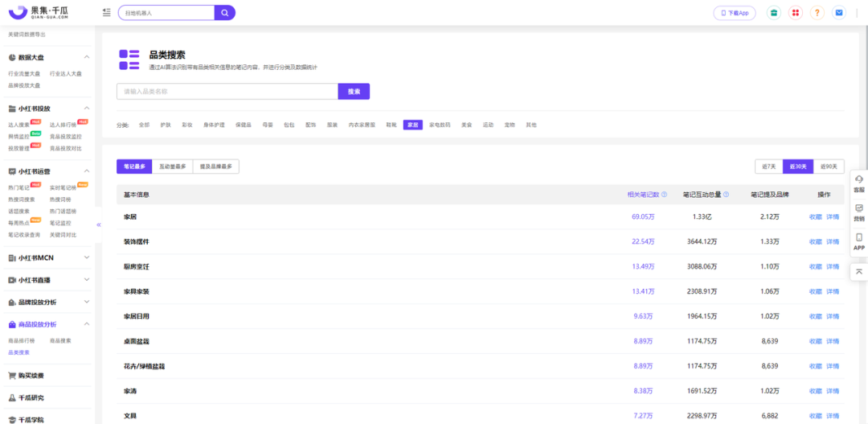Open the blue envelope messages icon

pos(839,13)
